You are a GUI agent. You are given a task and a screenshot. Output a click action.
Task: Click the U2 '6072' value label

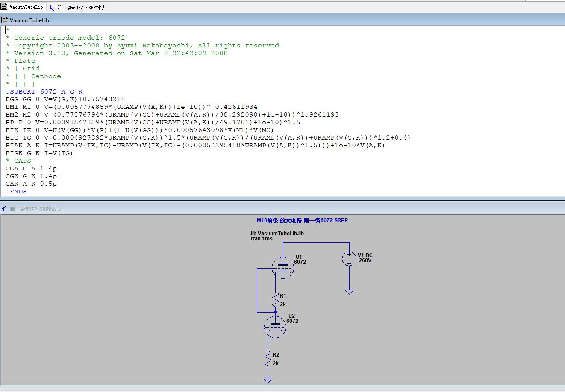[x=292, y=321]
